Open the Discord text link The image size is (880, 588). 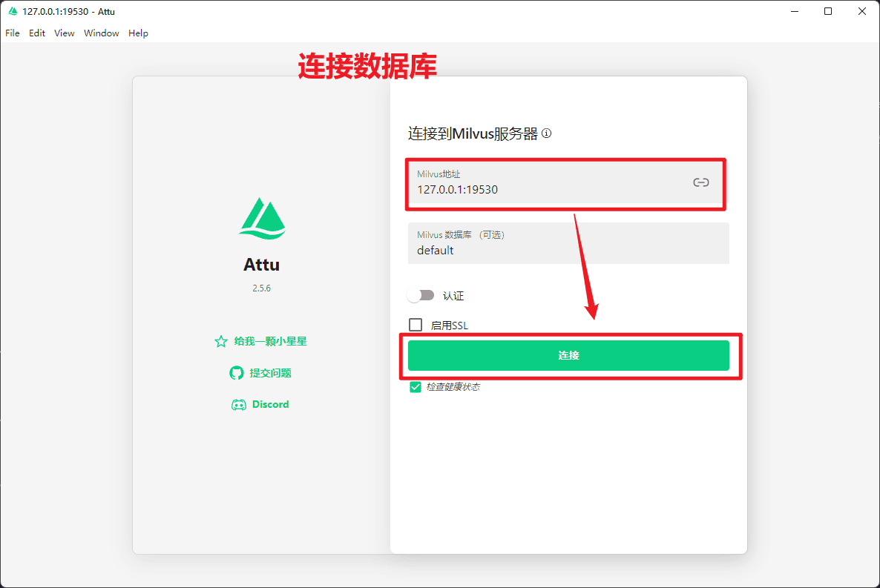click(270, 405)
